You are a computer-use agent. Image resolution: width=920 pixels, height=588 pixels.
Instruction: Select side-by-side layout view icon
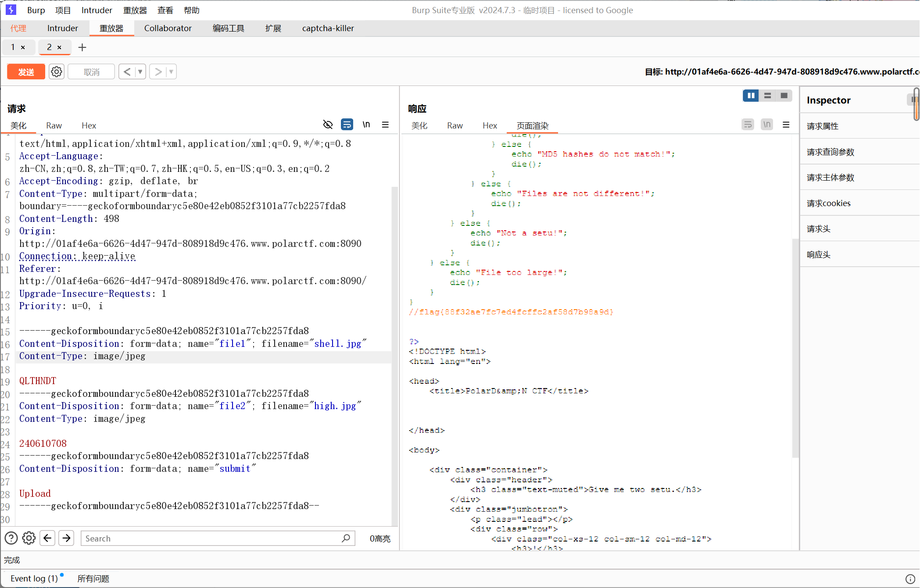751,95
